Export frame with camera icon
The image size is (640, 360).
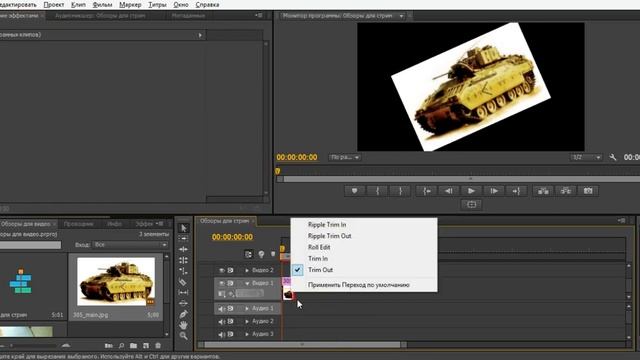pyautogui.click(x=588, y=191)
